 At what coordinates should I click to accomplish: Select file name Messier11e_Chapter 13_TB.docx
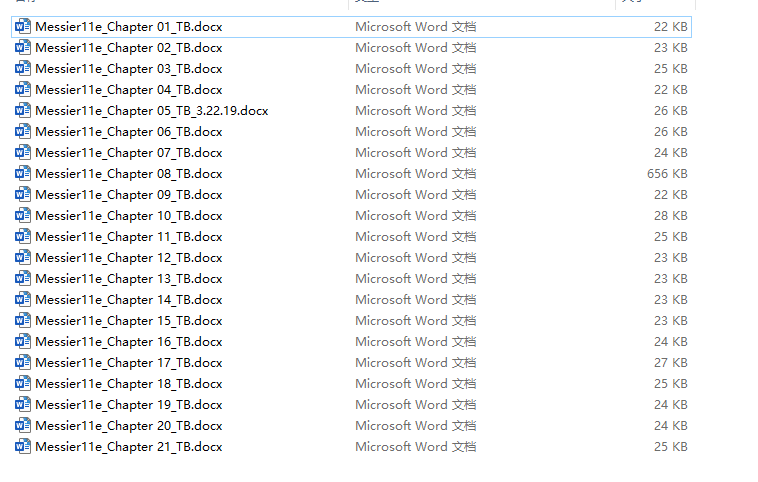coord(129,279)
